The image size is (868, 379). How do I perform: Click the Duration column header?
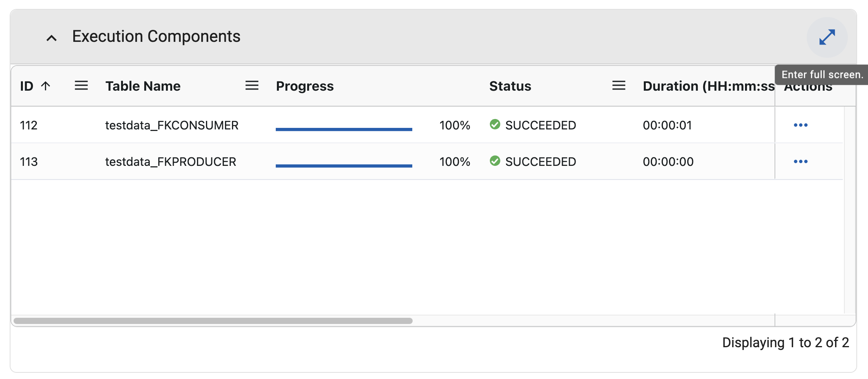[708, 86]
